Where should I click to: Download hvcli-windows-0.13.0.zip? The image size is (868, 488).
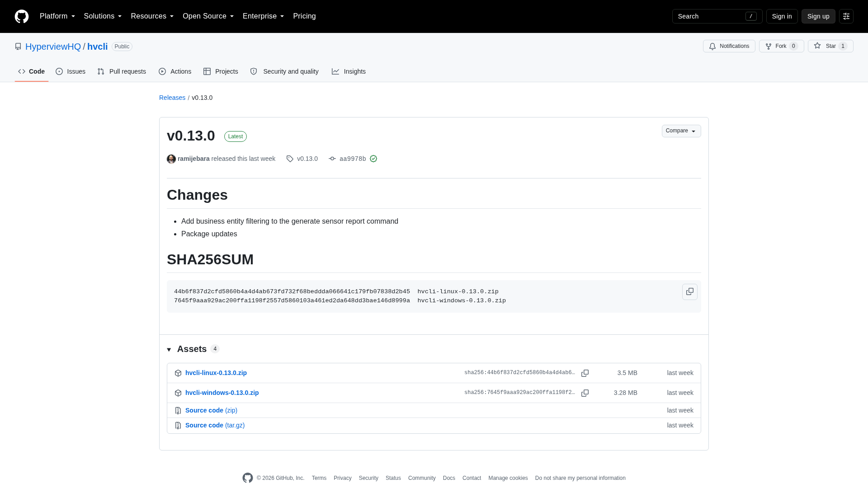click(x=222, y=393)
